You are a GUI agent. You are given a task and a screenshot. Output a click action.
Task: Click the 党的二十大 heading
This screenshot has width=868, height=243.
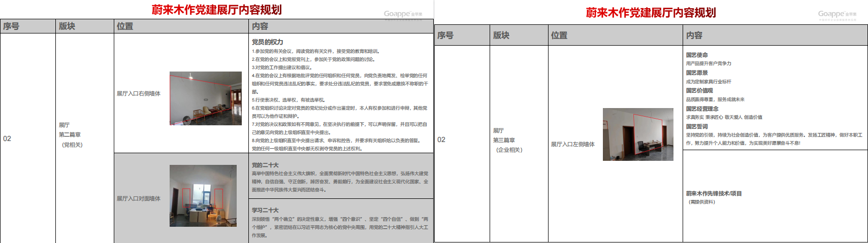pos(265,165)
